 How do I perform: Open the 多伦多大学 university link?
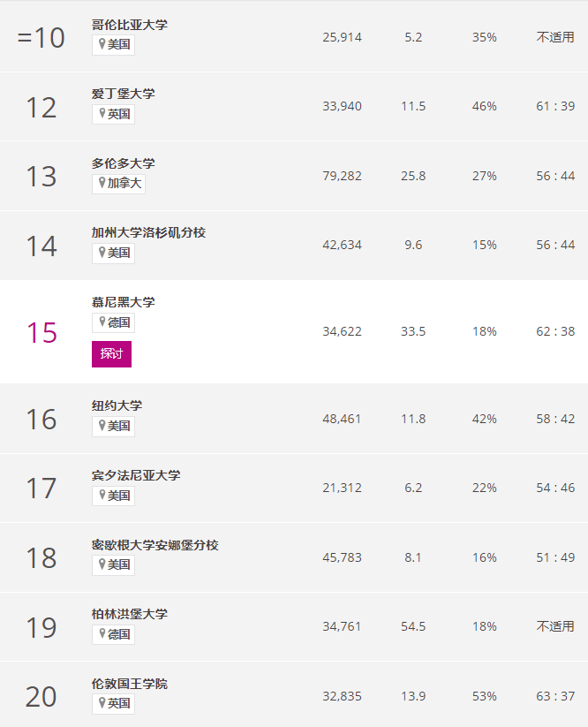tap(124, 163)
